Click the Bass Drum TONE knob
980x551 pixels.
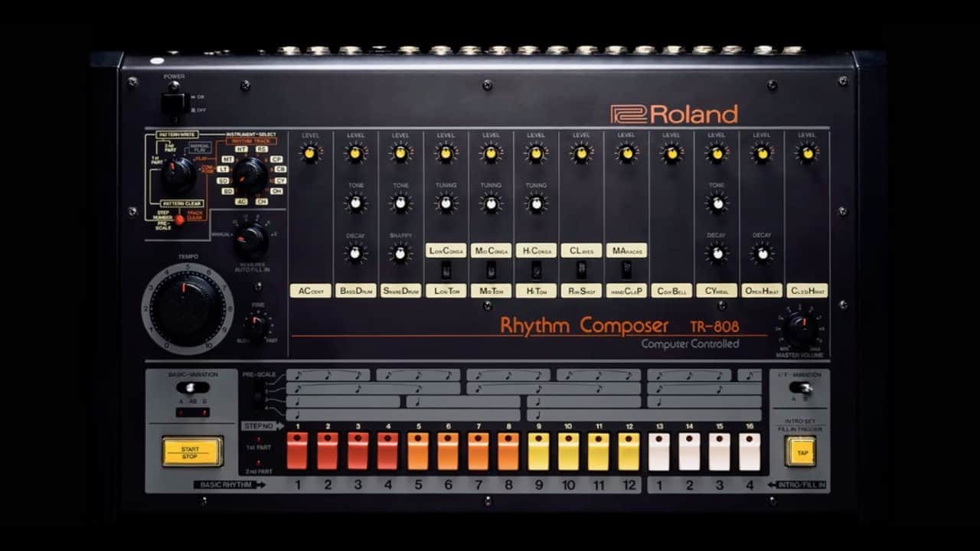(355, 203)
